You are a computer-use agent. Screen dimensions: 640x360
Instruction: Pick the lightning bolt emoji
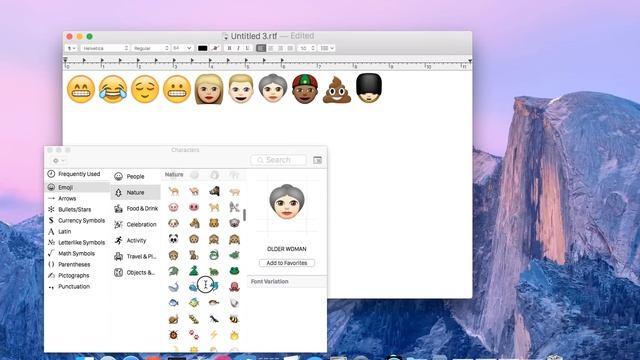(214, 335)
